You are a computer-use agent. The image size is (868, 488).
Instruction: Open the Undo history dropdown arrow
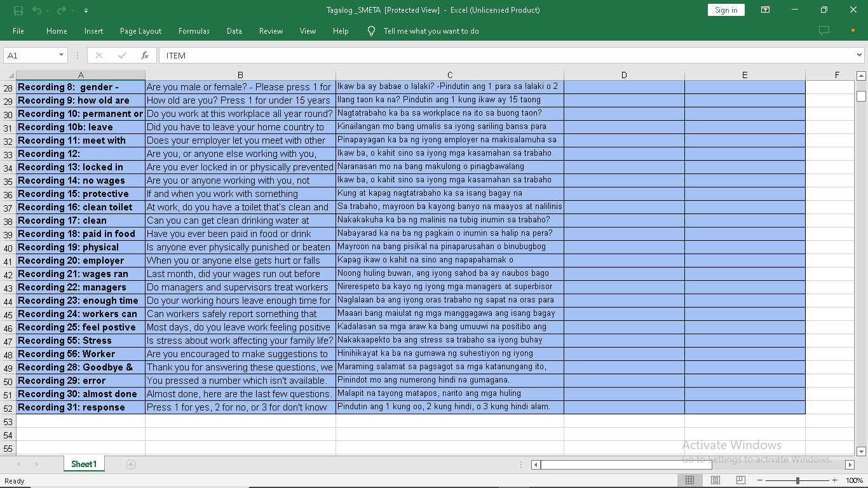(x=47, y=11)
